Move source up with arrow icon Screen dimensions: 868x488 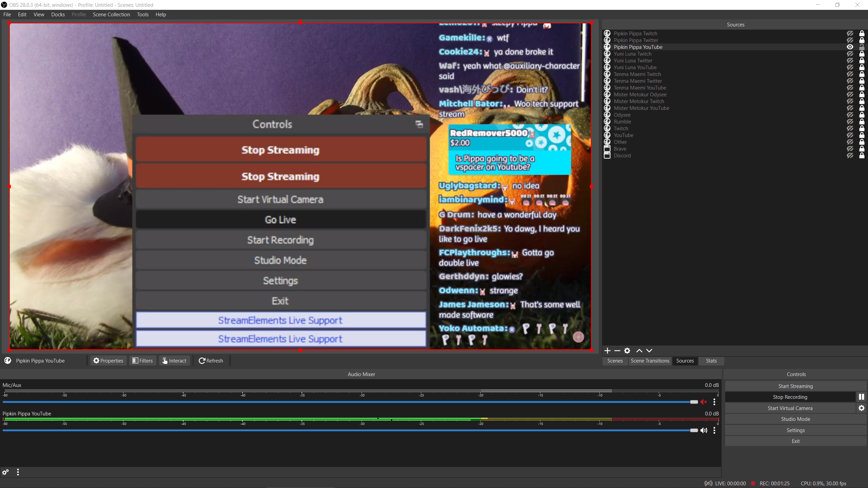tap(639, 351)
